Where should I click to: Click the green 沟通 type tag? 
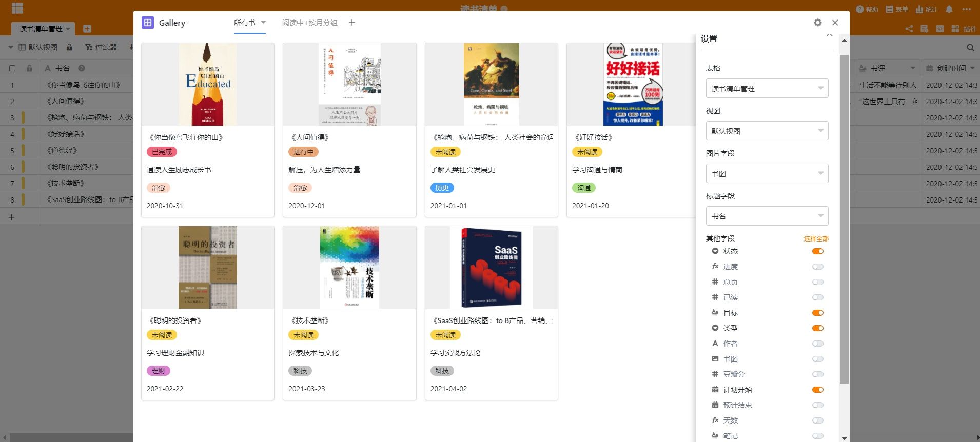pyautogui.click(x=584, y=188)
